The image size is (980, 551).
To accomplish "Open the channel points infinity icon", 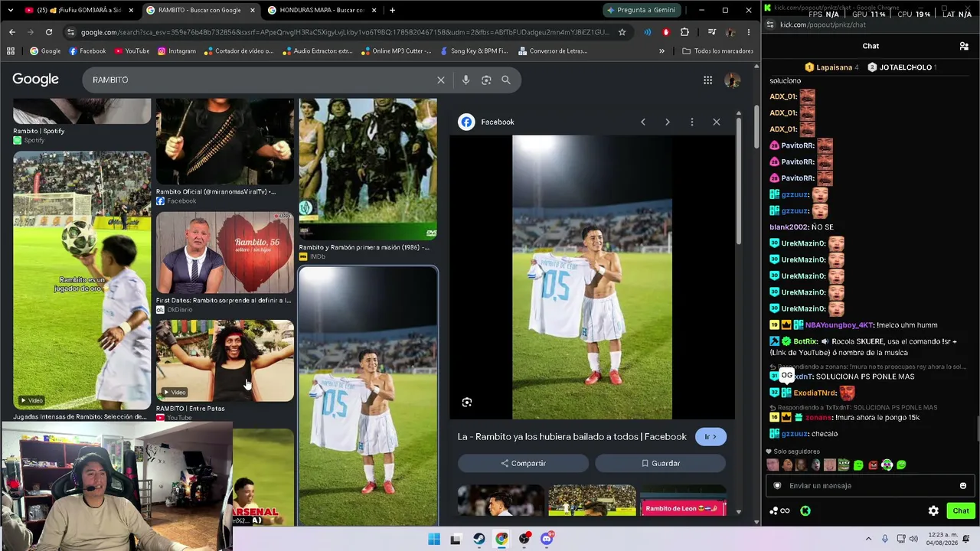I will [x=779, y=510].
